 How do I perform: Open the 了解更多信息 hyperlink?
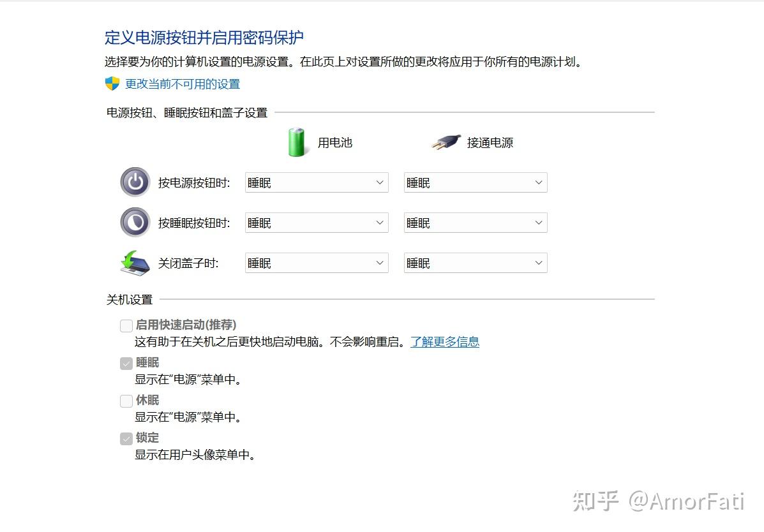(445, 341)
